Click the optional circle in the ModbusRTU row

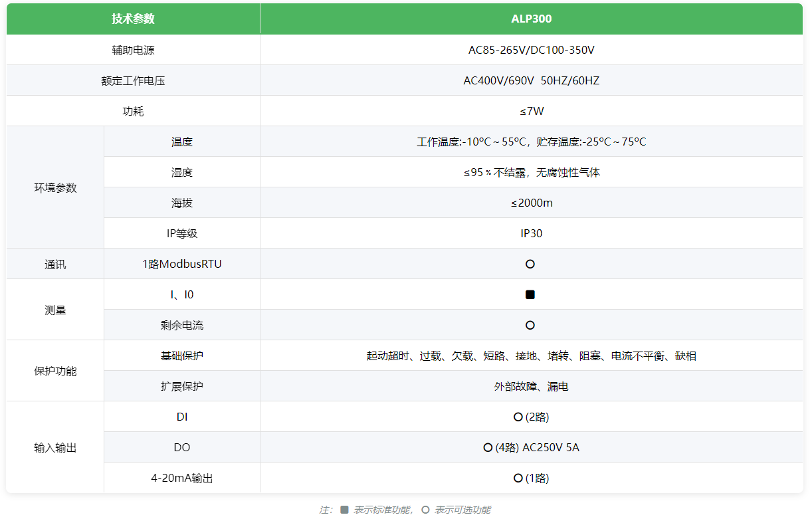(530, 264)
